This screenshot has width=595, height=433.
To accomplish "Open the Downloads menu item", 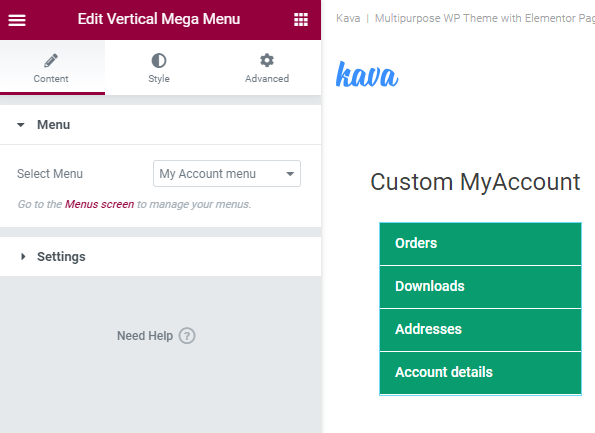I will coord(480,287).
